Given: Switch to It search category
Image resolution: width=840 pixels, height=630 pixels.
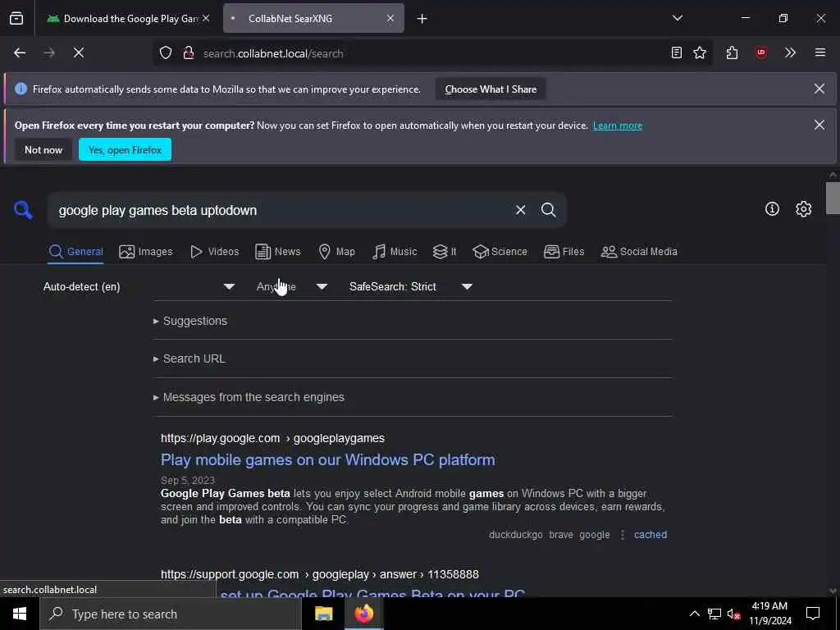Looking at the screenshot, I should pyautogui.click(x=445, y=252).
